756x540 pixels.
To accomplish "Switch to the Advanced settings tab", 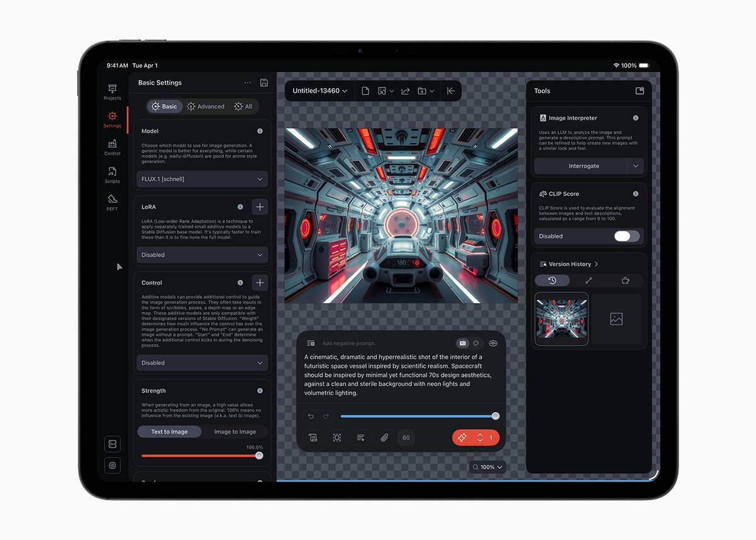I will click(205, 106).
